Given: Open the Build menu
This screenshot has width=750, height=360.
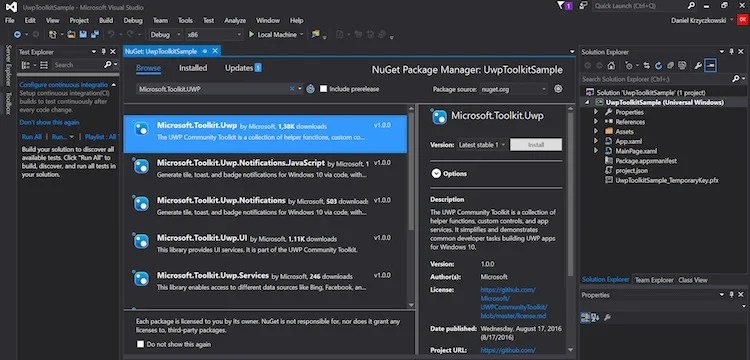Looking at the screenshot, I should 106,21.
